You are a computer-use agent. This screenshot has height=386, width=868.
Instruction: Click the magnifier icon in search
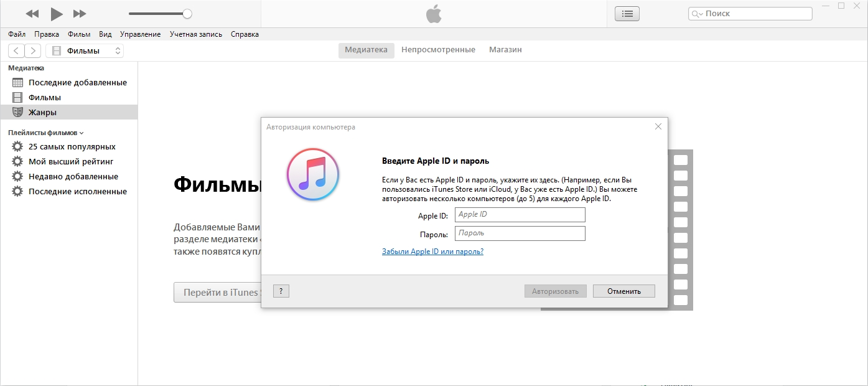tap(697, 14)
